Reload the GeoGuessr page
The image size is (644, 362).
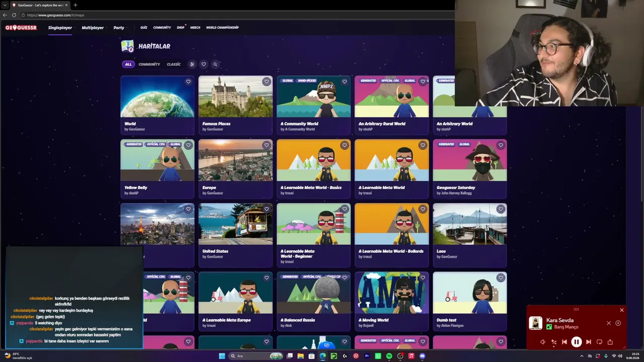14,15
